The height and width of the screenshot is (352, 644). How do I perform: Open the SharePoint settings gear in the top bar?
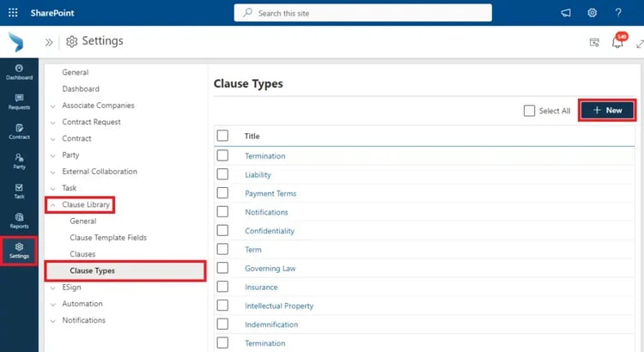coord(592,13)
